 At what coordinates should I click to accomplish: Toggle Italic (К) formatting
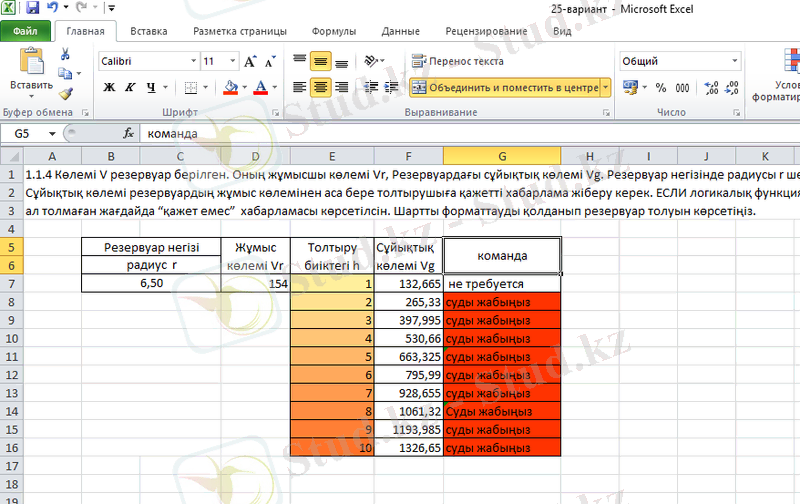(x=128, y=87)
